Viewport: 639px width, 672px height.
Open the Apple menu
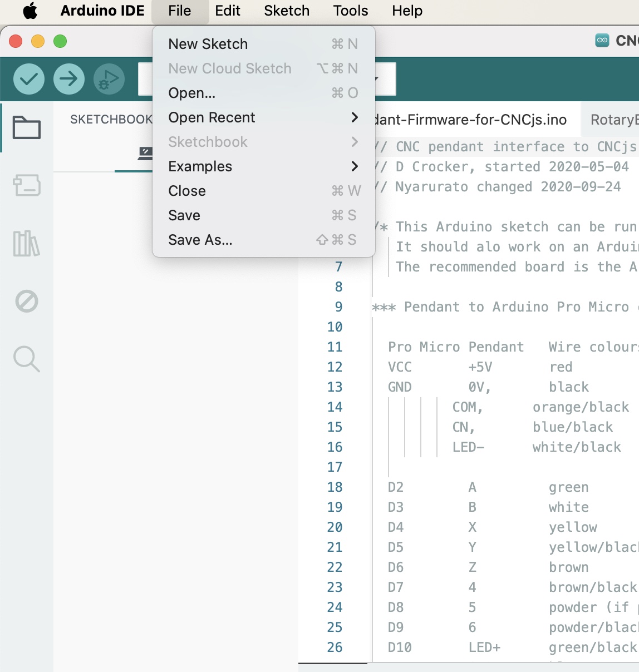coord(30,11)
